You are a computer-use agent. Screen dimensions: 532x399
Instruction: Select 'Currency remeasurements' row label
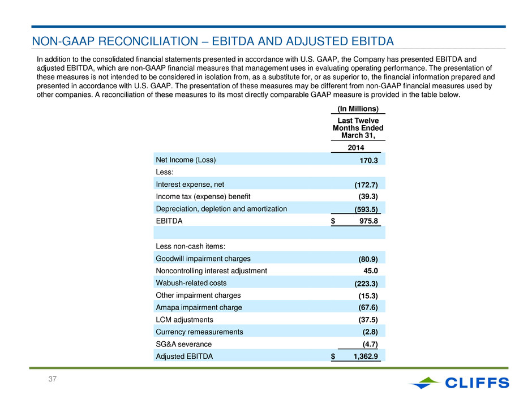point(199,332)
